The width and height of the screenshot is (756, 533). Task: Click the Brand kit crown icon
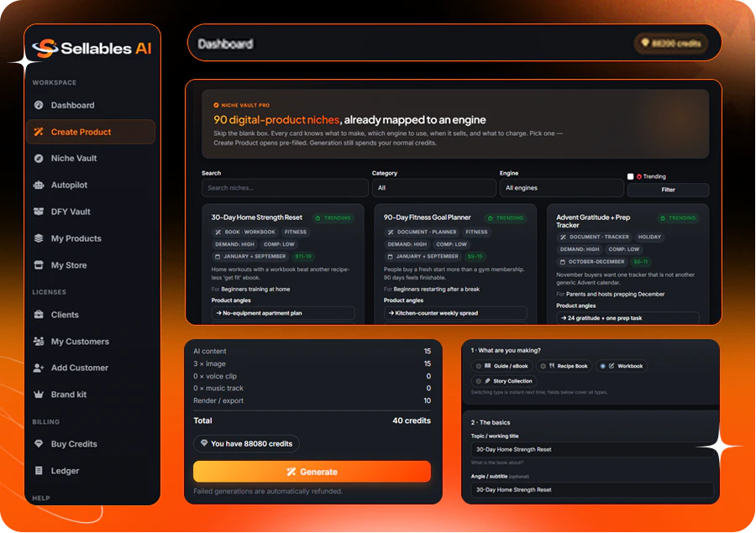click(39, 395)
